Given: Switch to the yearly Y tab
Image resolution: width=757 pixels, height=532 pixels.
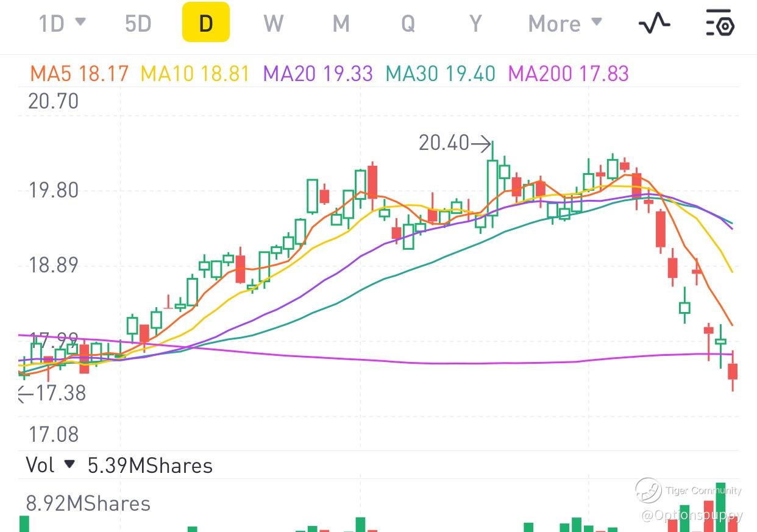Looking at the screenshot, I should point(475,24).
